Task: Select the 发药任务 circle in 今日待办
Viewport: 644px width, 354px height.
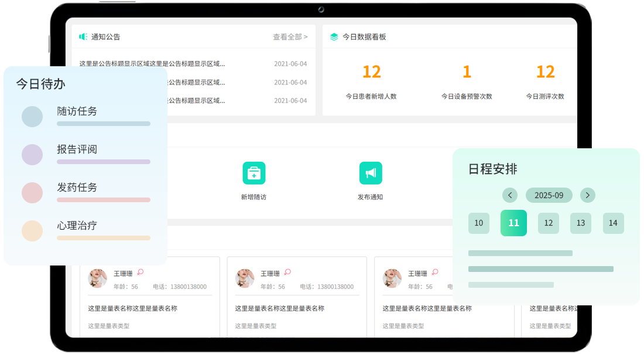Action: (32, 193)
